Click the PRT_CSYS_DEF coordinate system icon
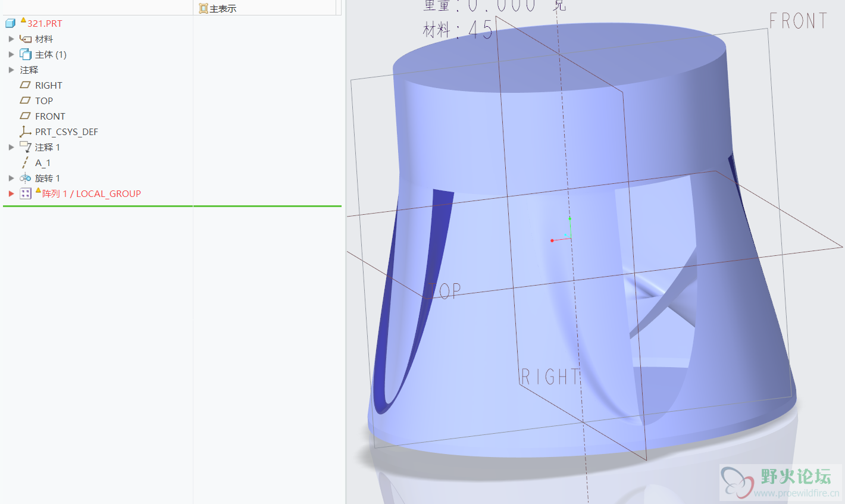The width and height of the screenshot is (845, 504). (x=25, y=132)
